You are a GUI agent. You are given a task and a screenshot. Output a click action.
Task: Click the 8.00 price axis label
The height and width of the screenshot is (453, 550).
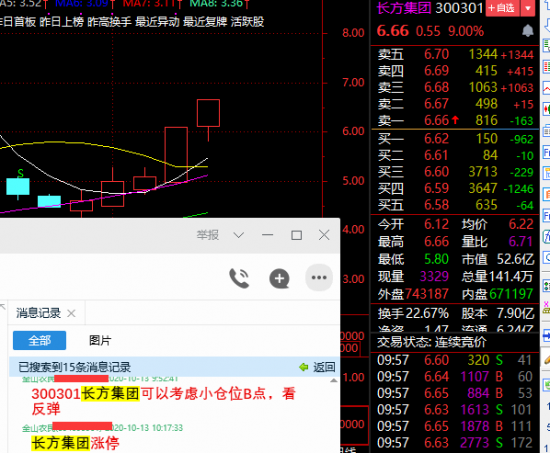(353, 33)
